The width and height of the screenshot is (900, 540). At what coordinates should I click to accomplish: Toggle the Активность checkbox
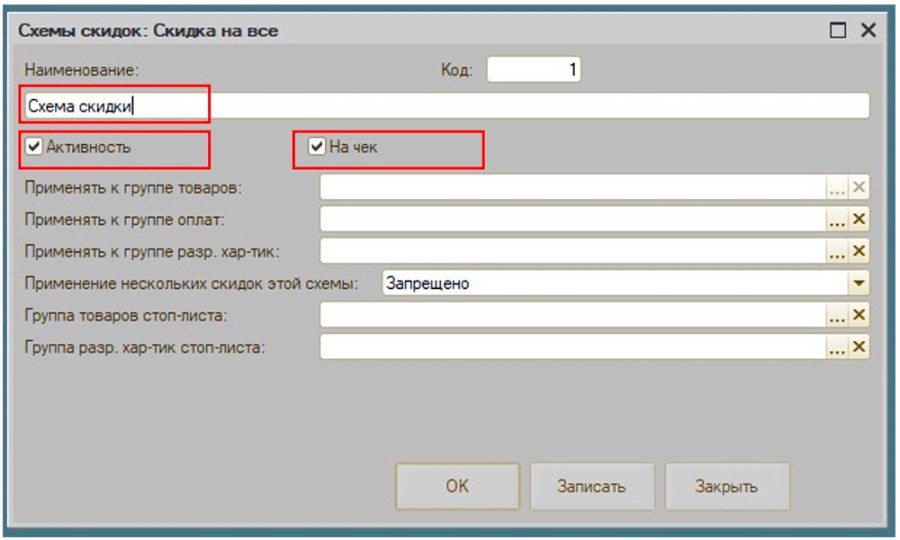pyautogui.click(x=34, y=146)
